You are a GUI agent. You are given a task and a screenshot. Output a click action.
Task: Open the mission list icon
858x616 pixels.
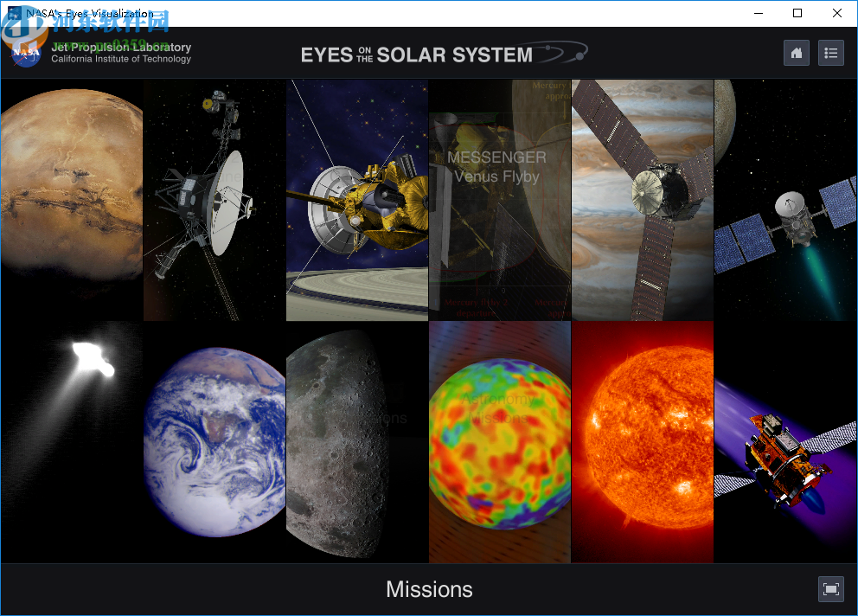pyautogui.click(x=830, y=53)
